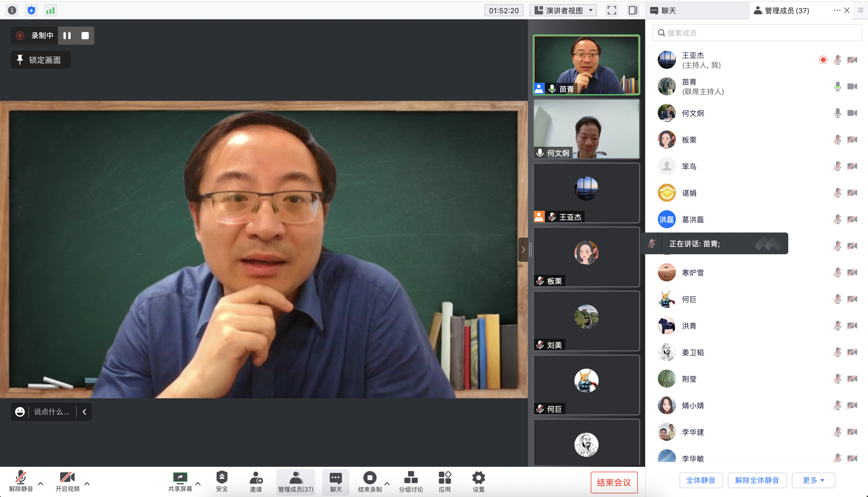This screenshot has height=497, width=868.
Task: Click the meeting info icon at top left
Action: 12,10
